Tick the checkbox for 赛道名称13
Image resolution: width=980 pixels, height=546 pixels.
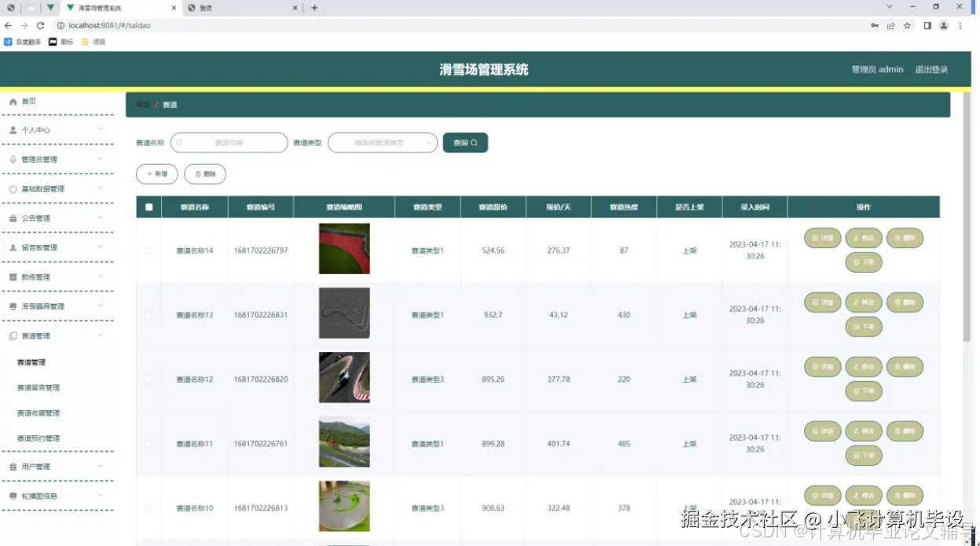(x=148, y=315)
